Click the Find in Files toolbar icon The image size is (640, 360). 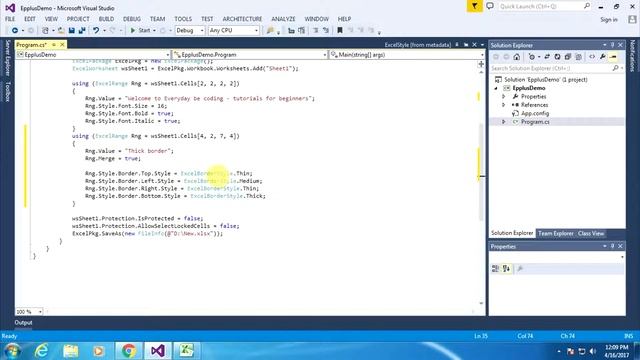pyautogui.click(x=270, y=31)
